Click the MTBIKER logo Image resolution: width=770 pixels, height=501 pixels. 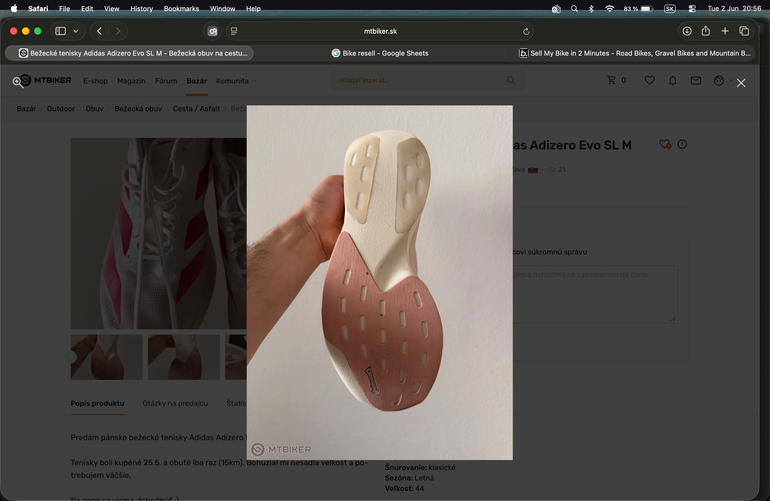click(x=47, y=80)
